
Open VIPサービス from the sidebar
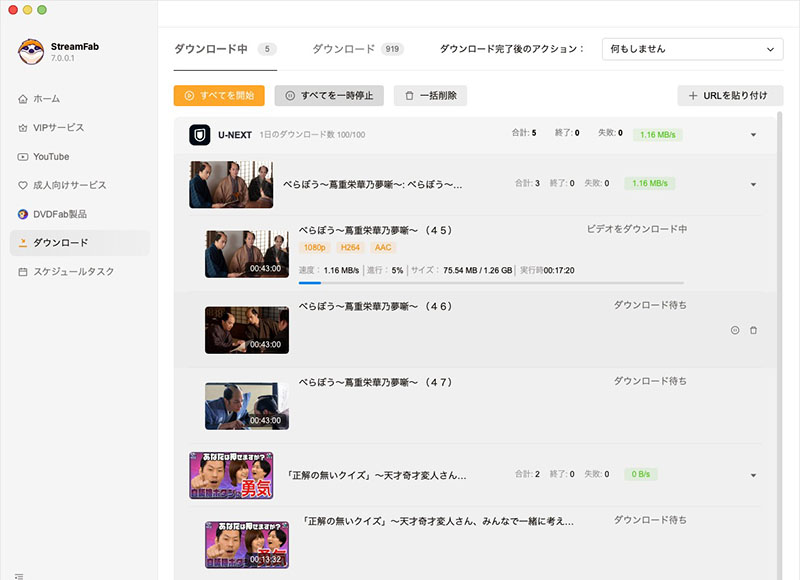[x=58, y=128]
